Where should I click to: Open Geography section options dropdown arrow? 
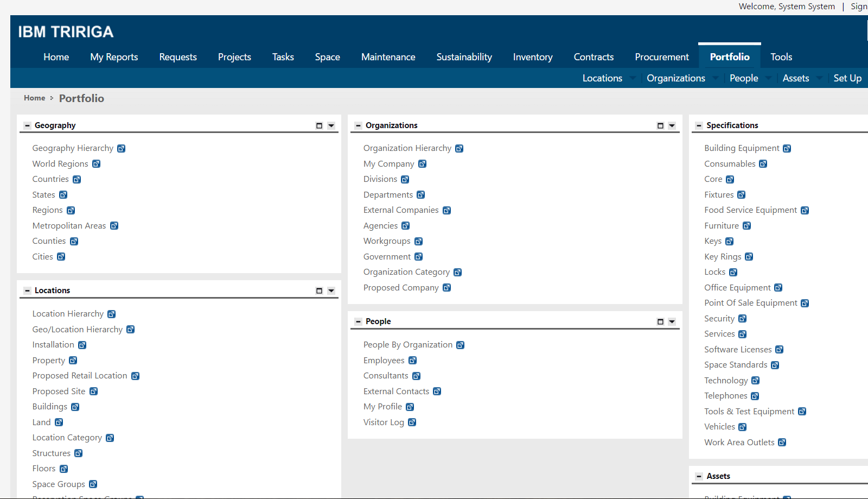pos(331,125)
